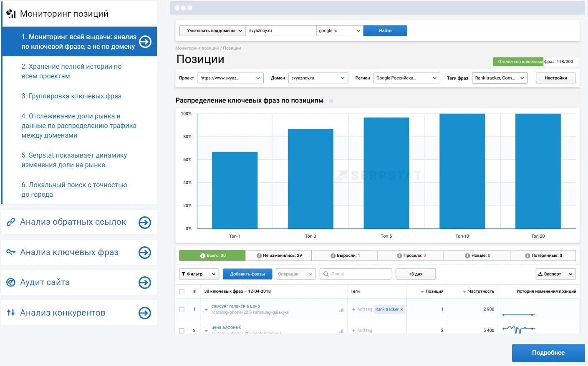Select the Просели: 0 tab
This screenshot has height=366, width=588.
point(411,256)
